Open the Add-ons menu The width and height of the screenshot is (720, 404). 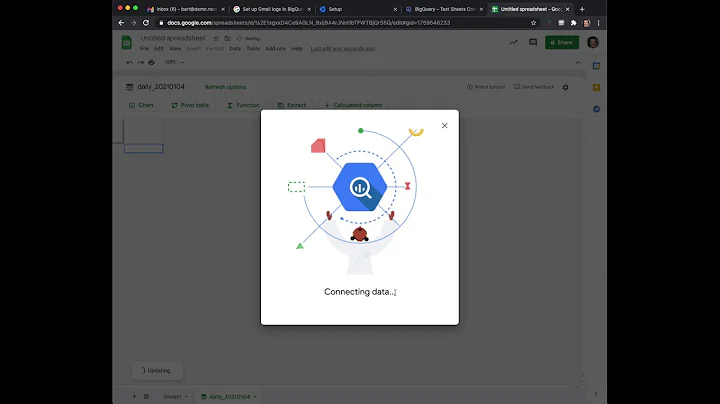pos(275,49)
